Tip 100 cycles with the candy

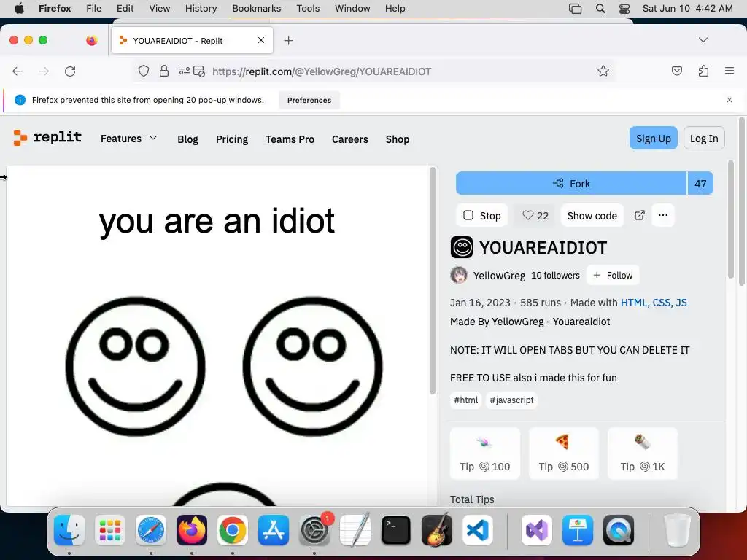pos(485,454)
